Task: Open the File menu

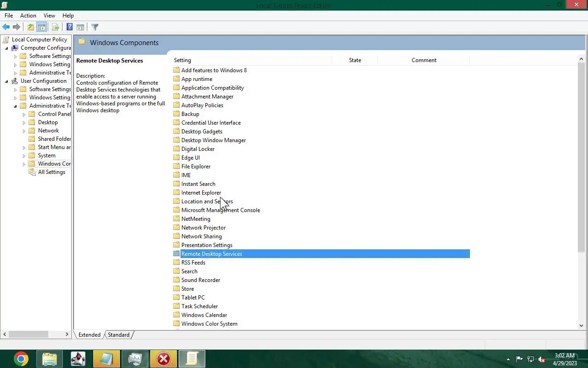Action: pyautogui.click(x=9, y=16)
